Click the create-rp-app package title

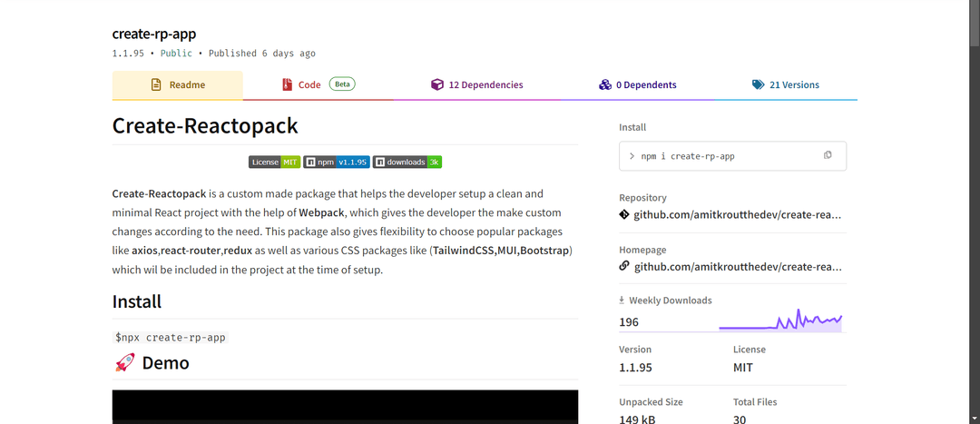coord(154,35)
